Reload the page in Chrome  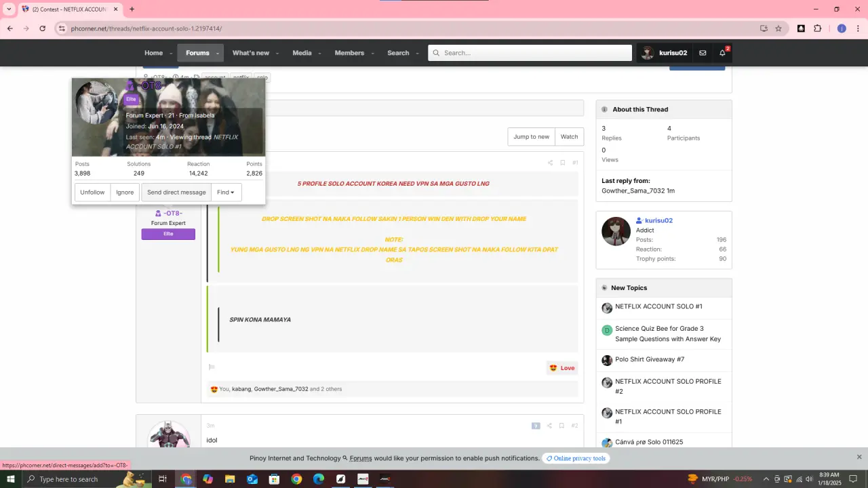tap(42, 28)
